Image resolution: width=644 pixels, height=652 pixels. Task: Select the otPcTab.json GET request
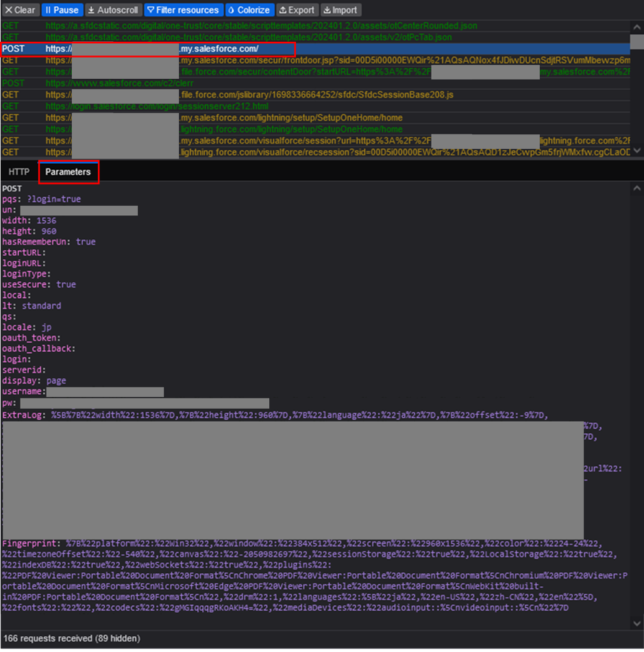pos(316,38)
